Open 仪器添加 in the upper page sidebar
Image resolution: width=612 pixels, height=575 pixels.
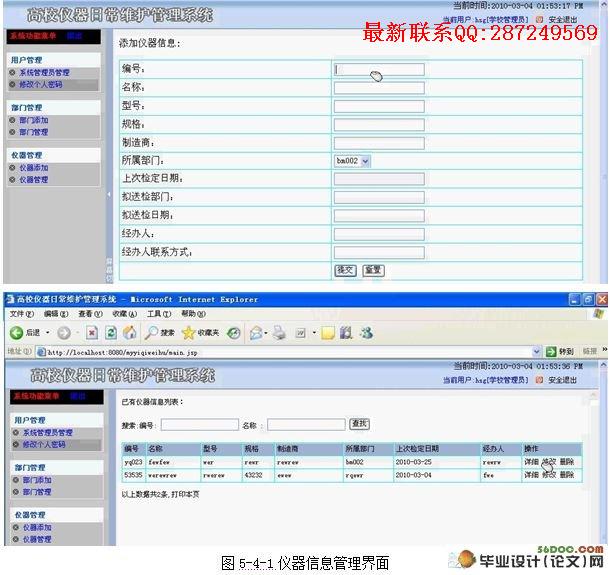point(34,168)
